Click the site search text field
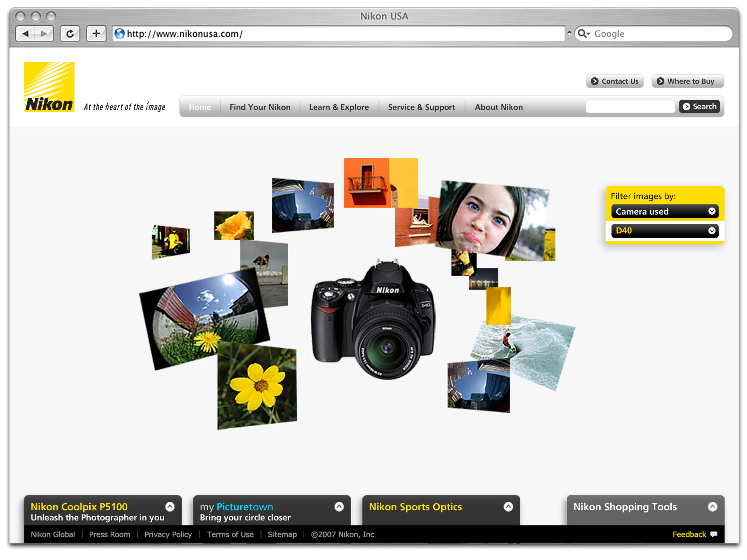This screenshot has height=560, width=747. tap(630, 106)
